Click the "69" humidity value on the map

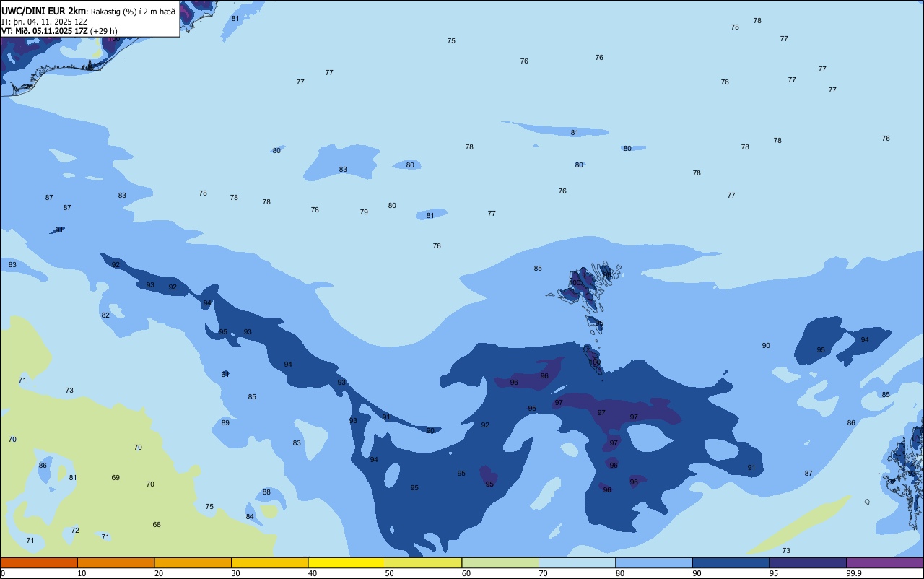[x=115, y=478]
